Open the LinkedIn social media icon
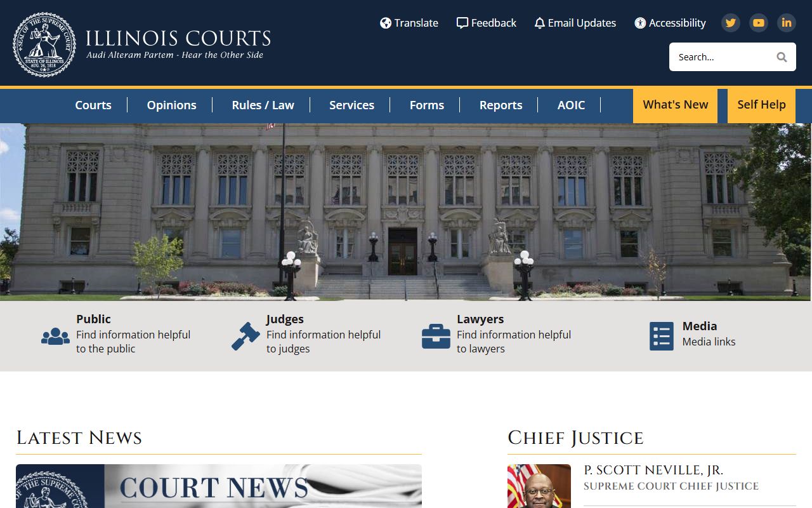Image resolution: width=812 pixels, height=508 pixels. [x=787, y=23]
